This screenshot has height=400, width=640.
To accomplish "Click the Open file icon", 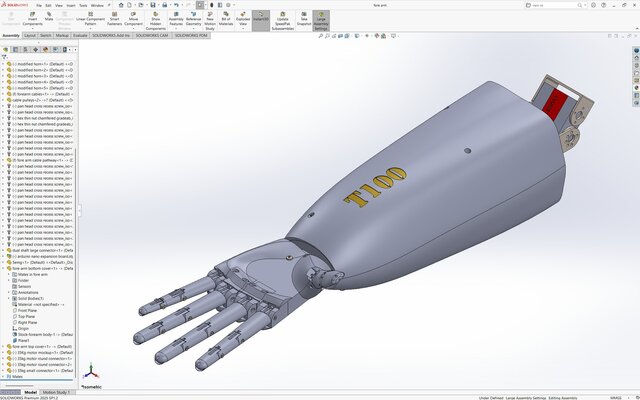I will [141, 5].
